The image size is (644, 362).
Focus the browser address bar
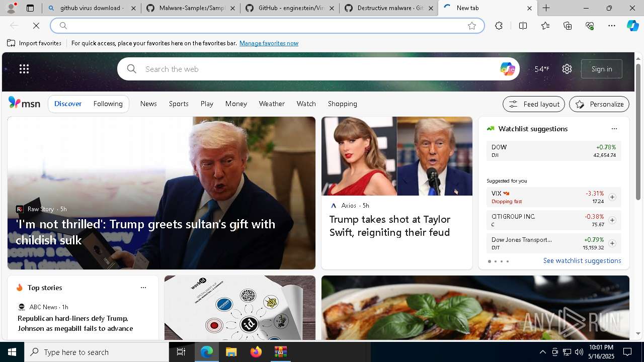tap(267, 26)
